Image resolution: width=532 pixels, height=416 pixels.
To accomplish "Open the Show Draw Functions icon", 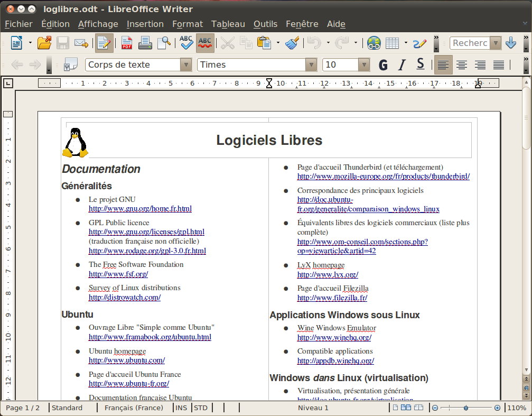I will [419, 43].
